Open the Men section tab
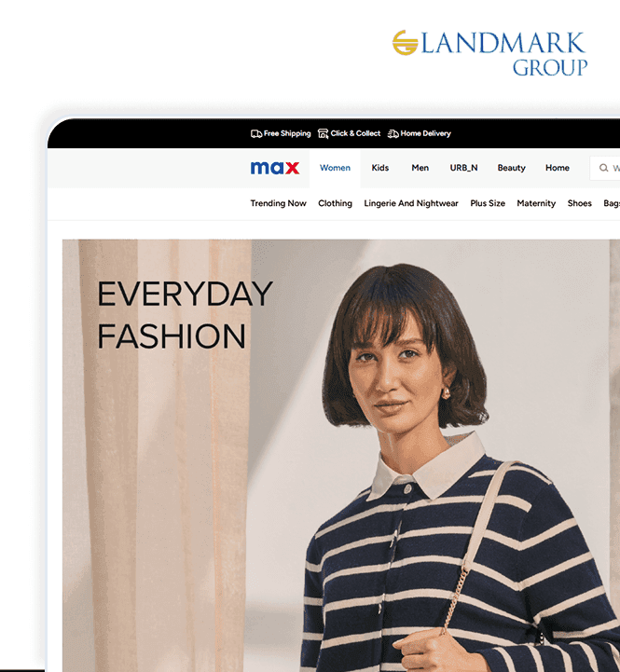620x672 pixels. [x=420, y=168]
